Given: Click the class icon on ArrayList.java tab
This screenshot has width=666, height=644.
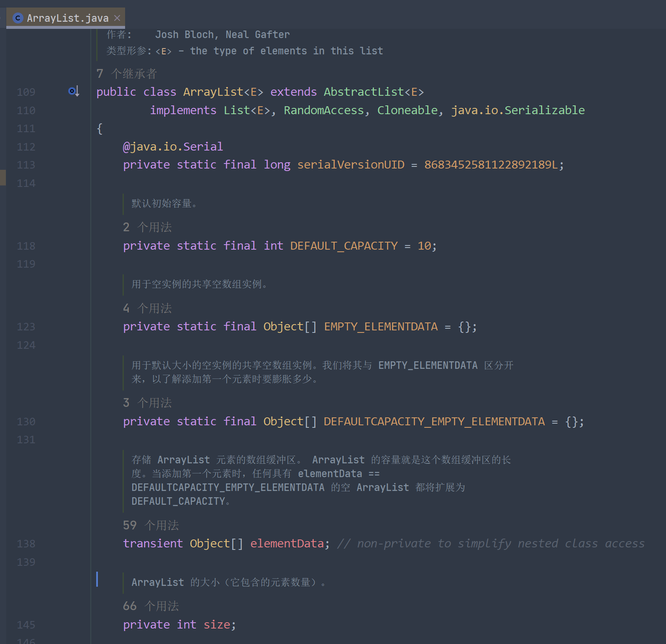Looking at the screenshot, I should pos(18,18).
